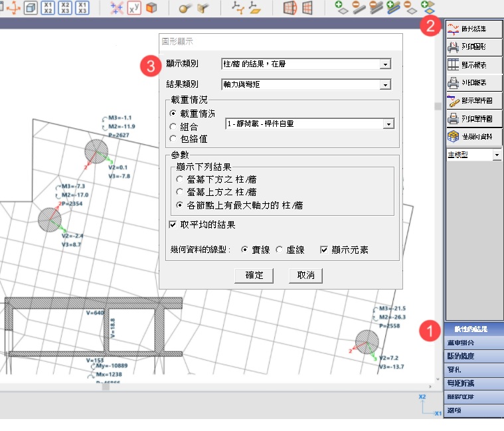Screen dimensions: 504x431
Task: Open the 顯示類別 dropdown
Action: click(x=384, y=64)
